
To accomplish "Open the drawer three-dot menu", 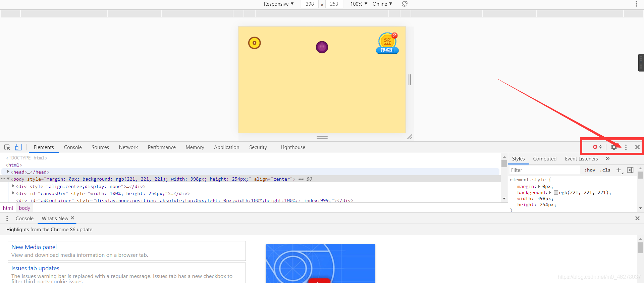I will coord(7,219).
